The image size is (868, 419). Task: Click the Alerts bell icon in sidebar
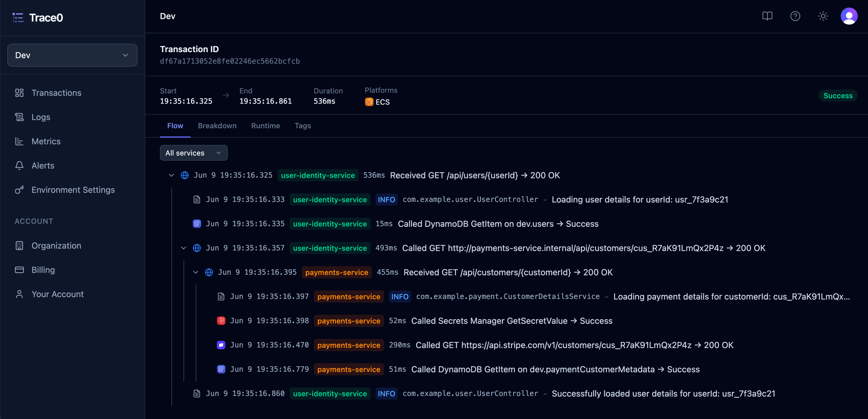(x=19, y=166)
